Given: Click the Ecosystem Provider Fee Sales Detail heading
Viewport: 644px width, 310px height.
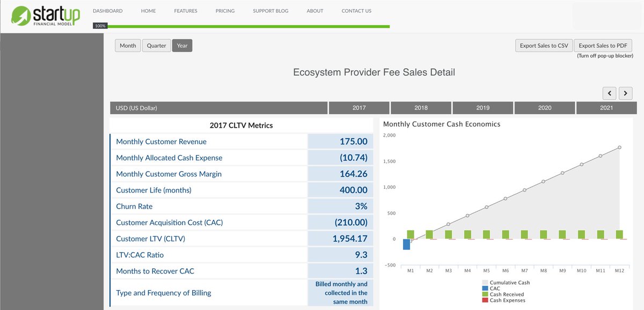Looking at the screenshot, I should coord(374,72).
